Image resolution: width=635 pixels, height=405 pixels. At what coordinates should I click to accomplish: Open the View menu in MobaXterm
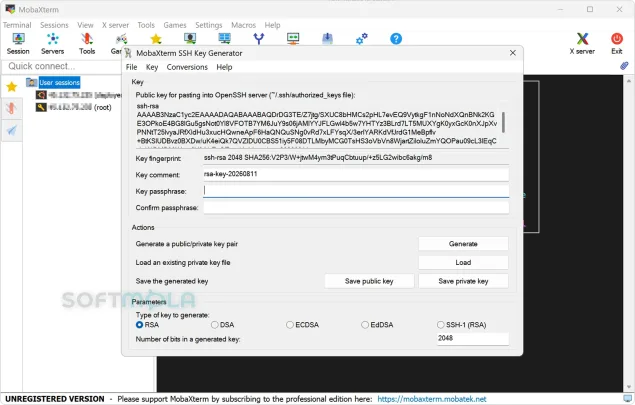click(x=85, y=25)
